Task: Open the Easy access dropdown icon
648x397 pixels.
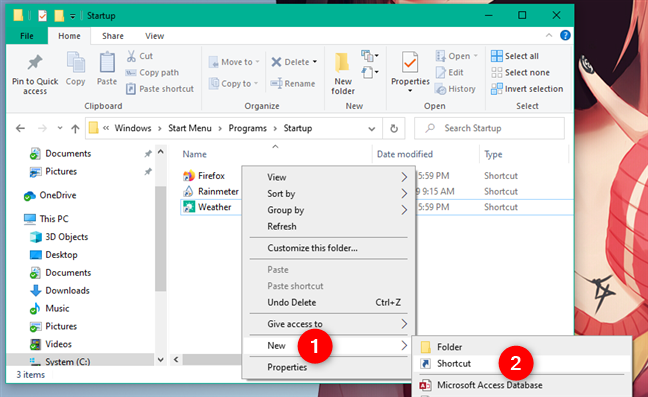Action: (x=370, y=72)
